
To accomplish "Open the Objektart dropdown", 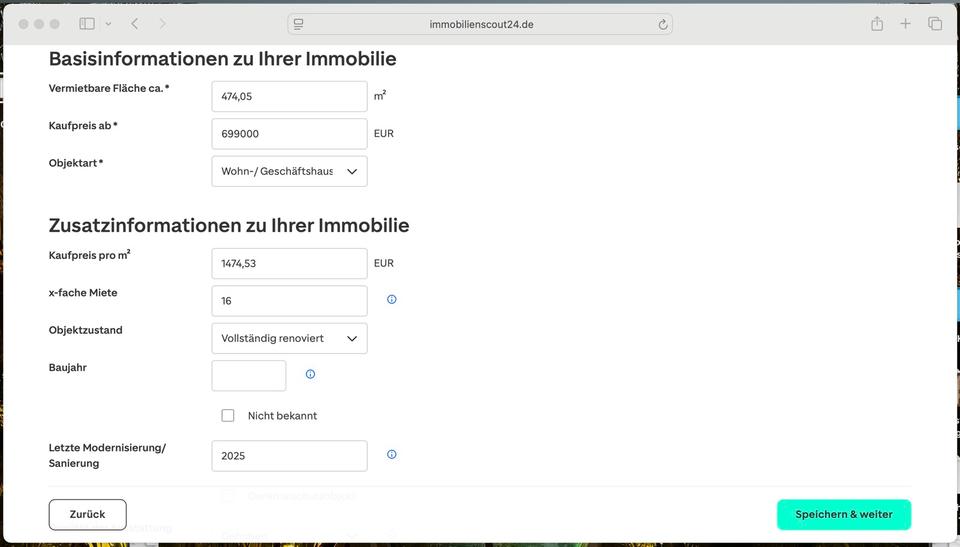I will coord(289,171).
